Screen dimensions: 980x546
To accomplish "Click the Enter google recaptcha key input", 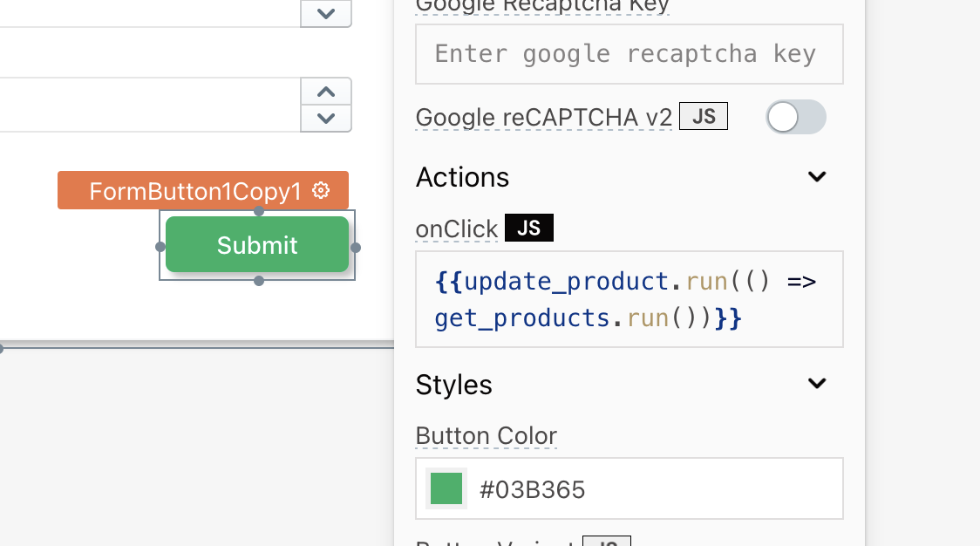I will (629, 53).
